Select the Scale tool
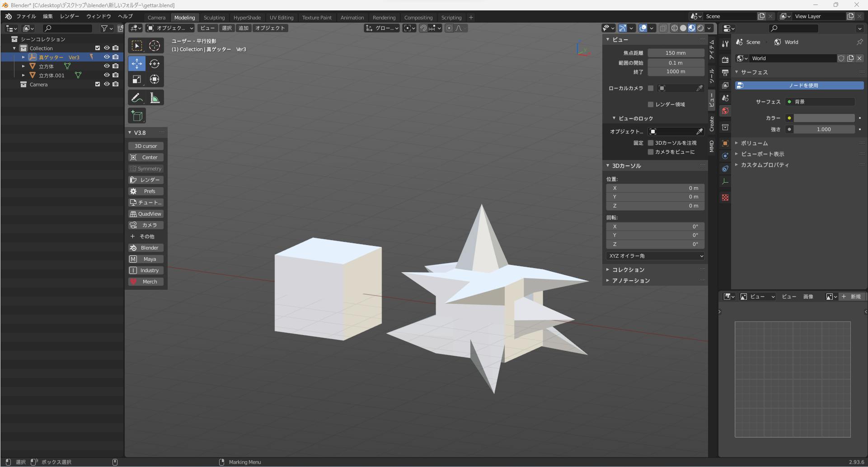868x467 pixels. tap(136, 80)
